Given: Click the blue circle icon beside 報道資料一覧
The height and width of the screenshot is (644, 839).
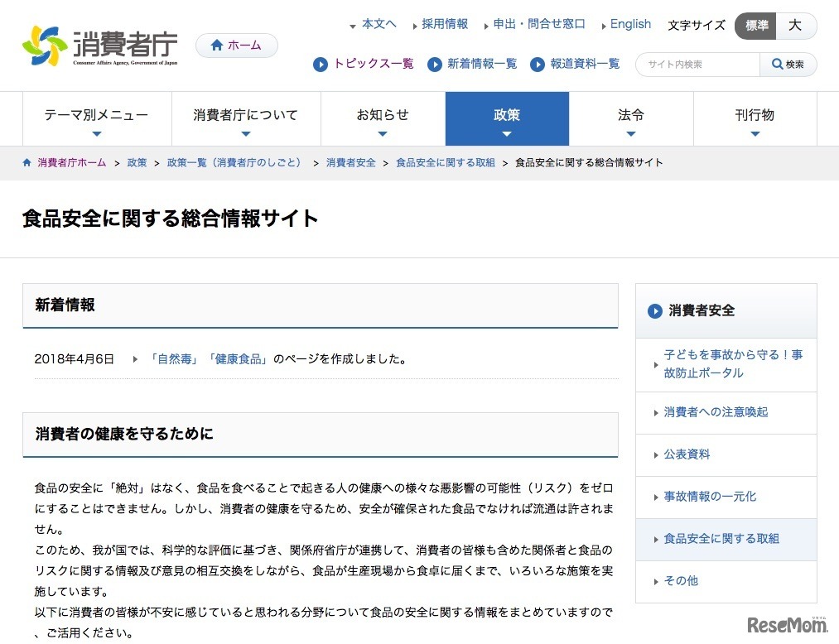Looking at the screenshot, I should point(538,64).
